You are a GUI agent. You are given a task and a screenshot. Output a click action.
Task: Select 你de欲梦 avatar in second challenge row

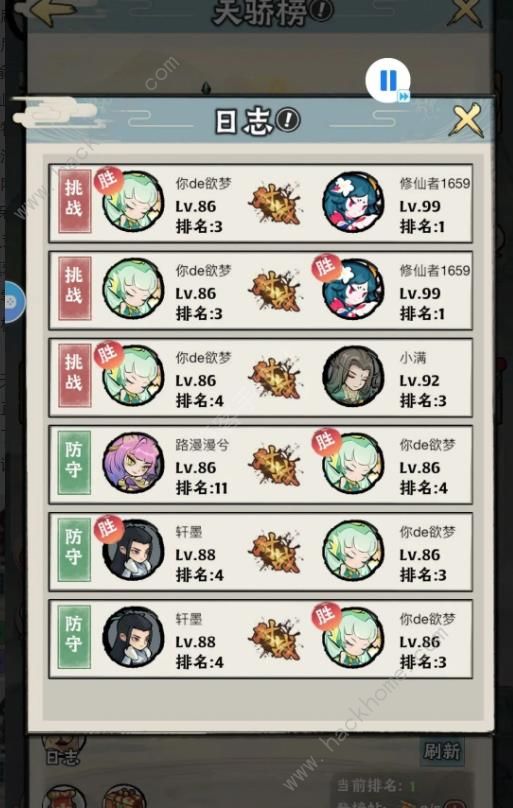click(133, 289)
